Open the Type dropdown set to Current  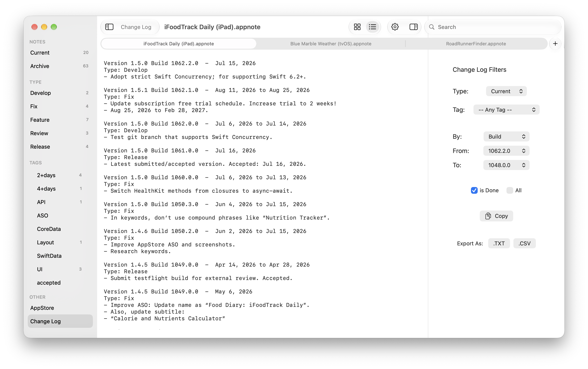506,91
